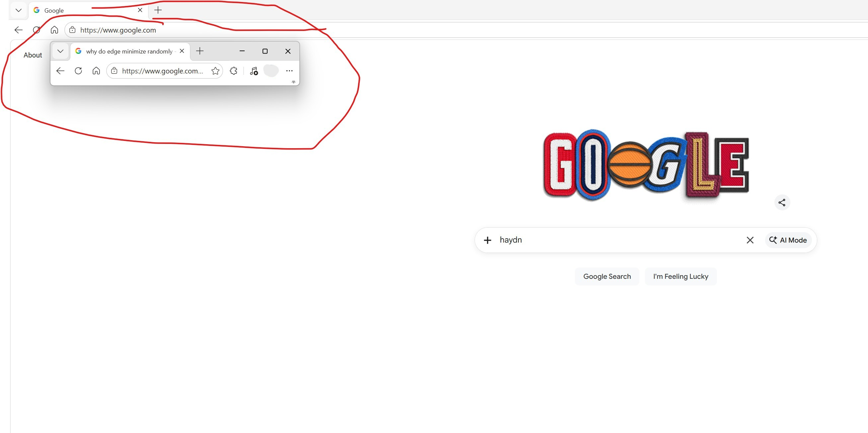Image resolution: width=868 pixels, height=433 pixels.
Task: Open the Settings and more ellipsis menu
Action: 289,71
